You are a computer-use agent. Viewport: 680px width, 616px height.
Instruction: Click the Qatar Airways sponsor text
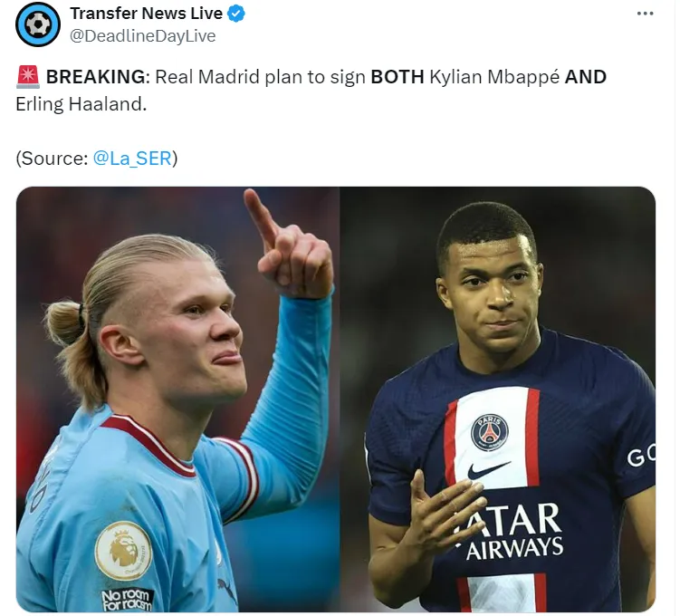click(x=512, y=533)
